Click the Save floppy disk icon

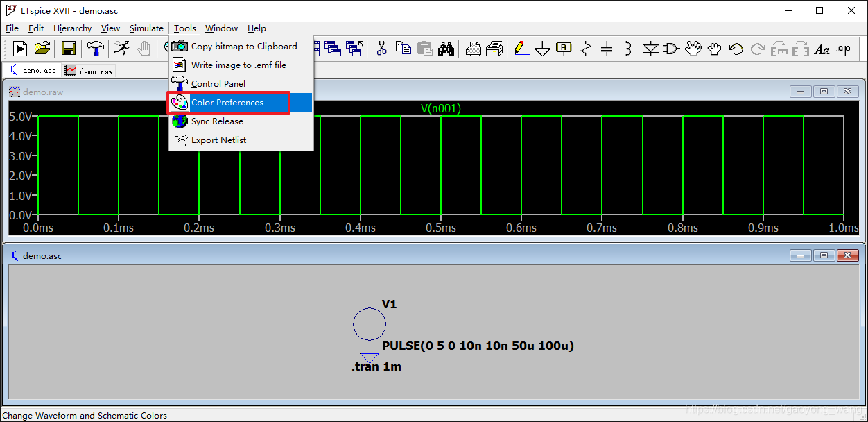click(69, 48)
